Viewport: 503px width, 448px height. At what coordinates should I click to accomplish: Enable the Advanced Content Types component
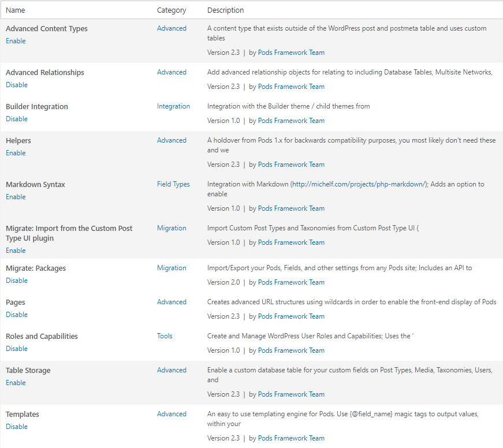tap(16, 41)
